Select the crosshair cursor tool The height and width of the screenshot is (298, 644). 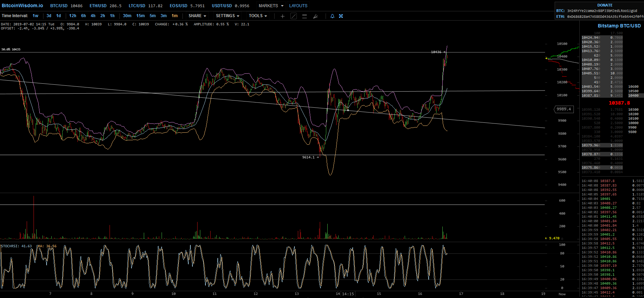tap(282, 16)
